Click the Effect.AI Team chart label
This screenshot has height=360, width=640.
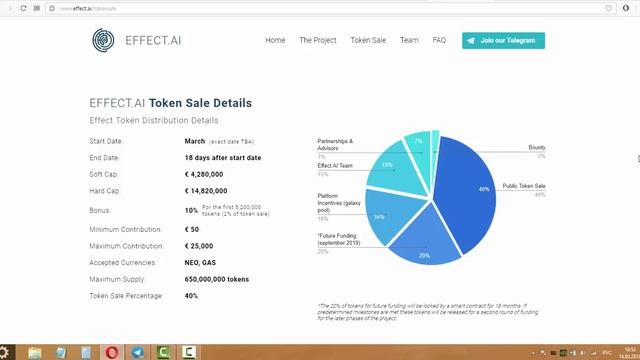(335, 166)
